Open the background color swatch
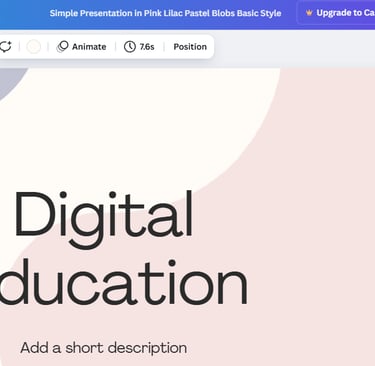This screenshot has height=366, width=375. [x=34, y=47]
